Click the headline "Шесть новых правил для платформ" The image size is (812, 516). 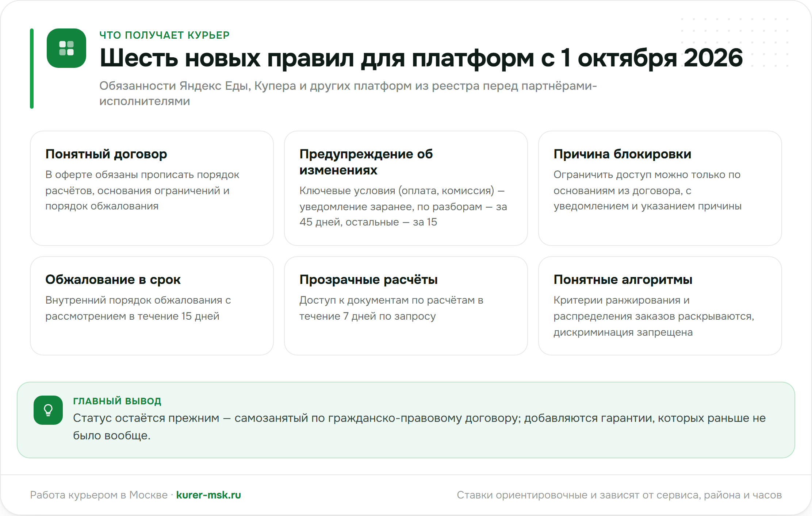316,58
